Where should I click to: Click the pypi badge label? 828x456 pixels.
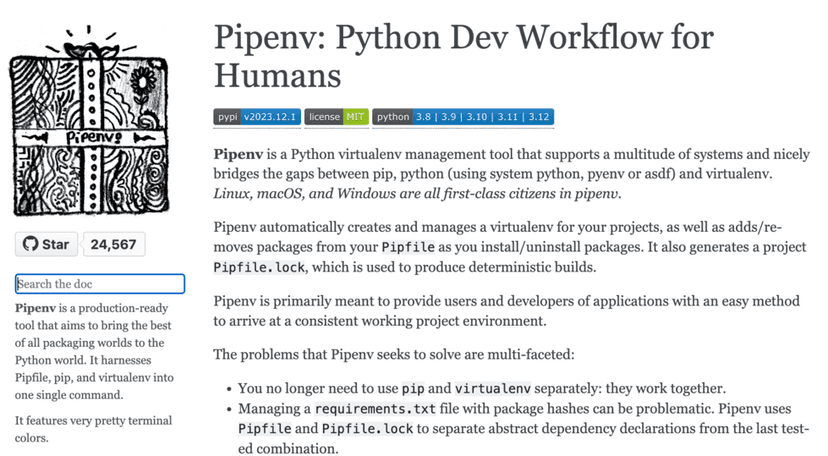pos(228,117)
